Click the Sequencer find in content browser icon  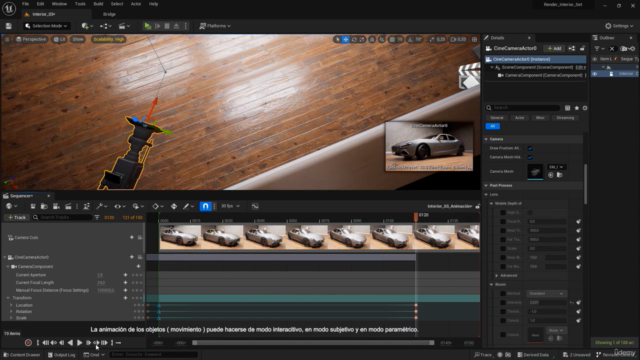click(x=44, y=206)
